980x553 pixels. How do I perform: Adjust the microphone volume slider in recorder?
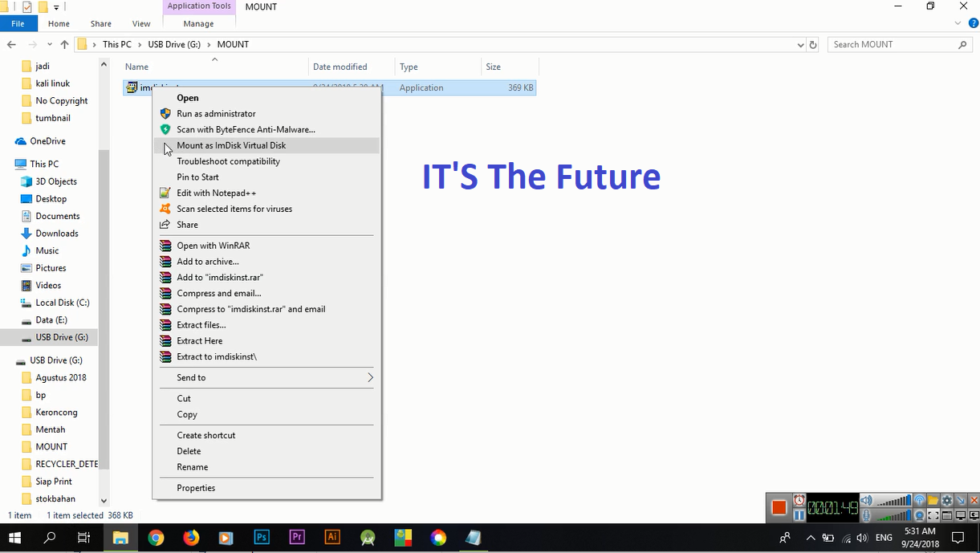pos(893,514)
